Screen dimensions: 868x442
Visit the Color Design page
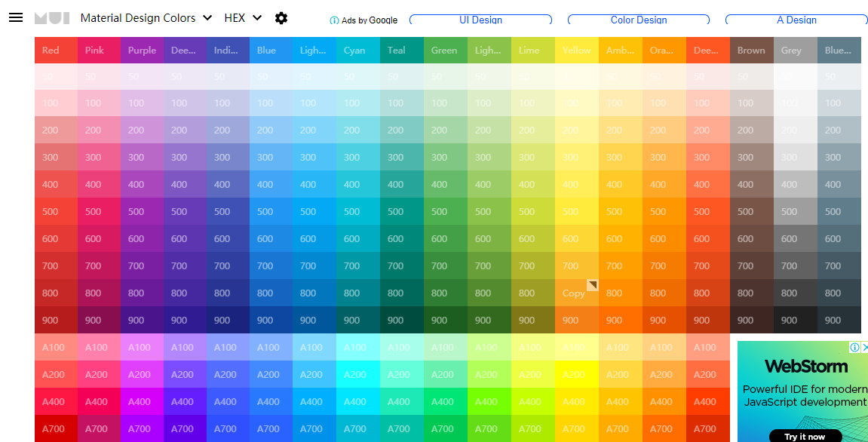[637, 19]
